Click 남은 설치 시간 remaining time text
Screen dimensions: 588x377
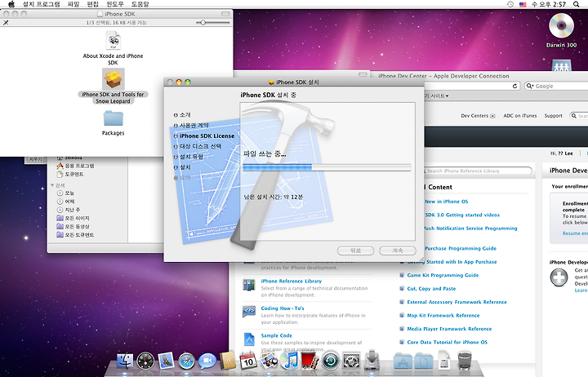(x=274, y=197)
